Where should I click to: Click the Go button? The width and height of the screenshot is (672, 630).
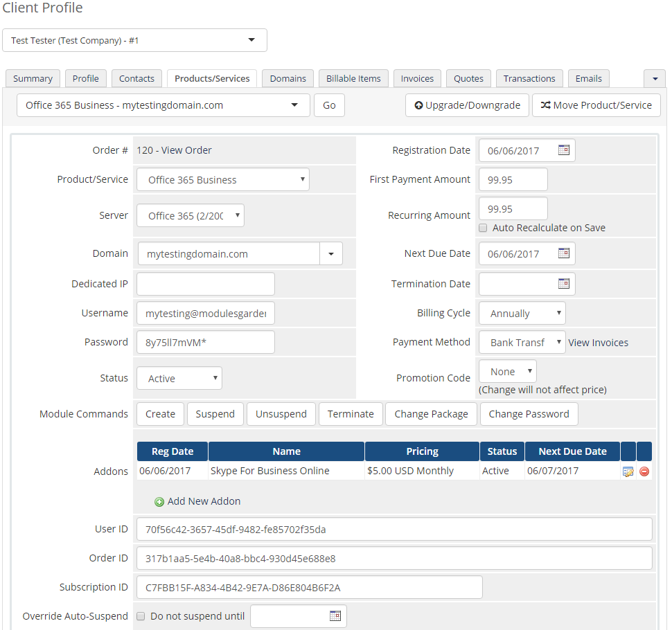coord(329,105)
